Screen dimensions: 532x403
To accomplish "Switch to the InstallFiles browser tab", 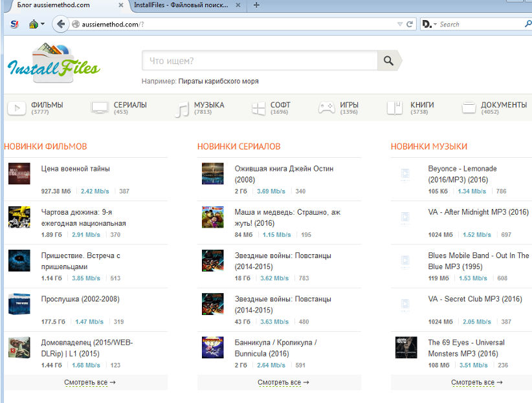I will 181,5.
